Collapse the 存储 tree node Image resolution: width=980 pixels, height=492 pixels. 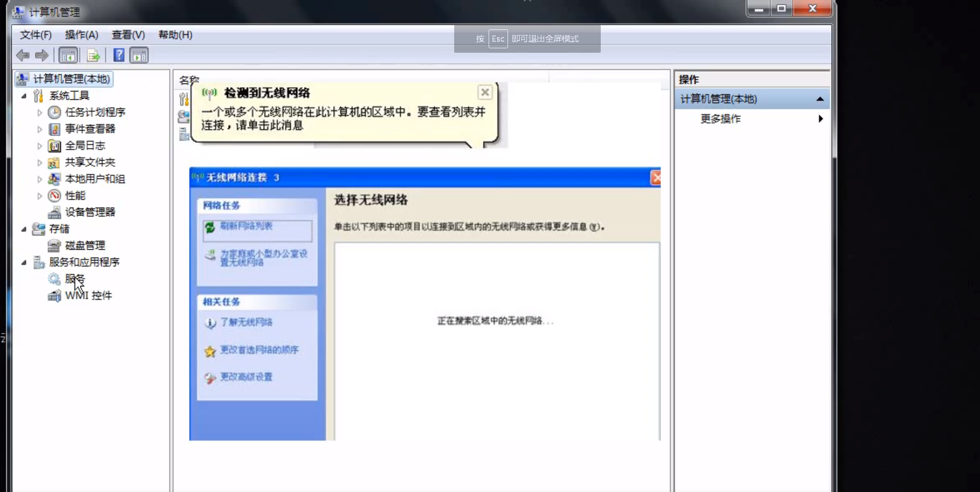[24, 229]
